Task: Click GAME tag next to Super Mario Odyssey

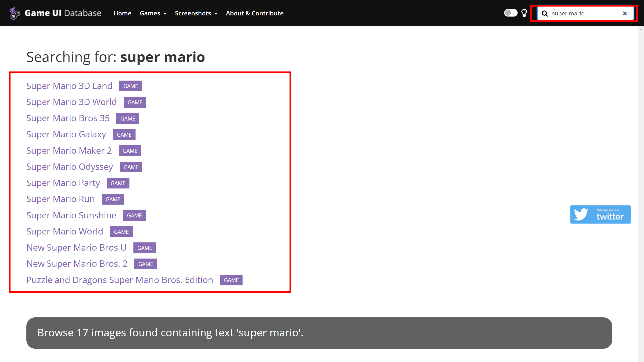Action: point(131,167)
